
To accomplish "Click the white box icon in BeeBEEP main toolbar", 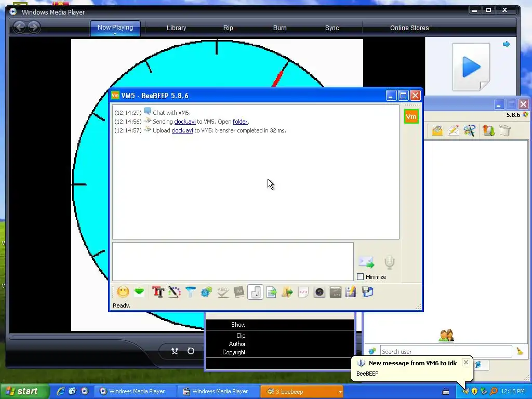I will 505,130.
